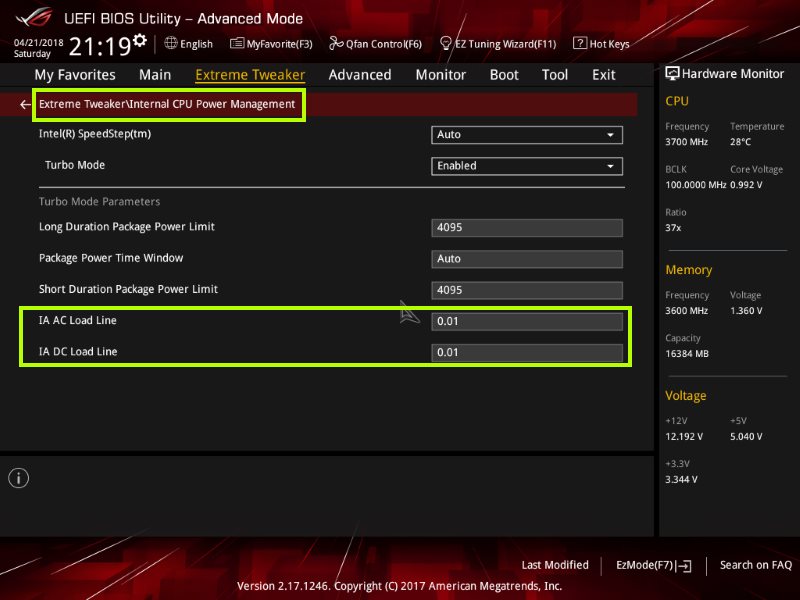Click Last Modified
The width and height of the screenshot is (800, 600).
(x=555, y=565)
